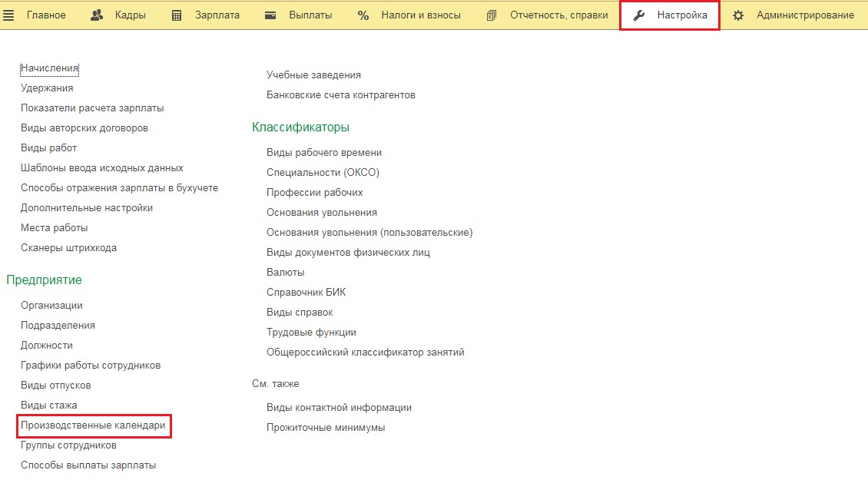The image size is (868, 480).
Task: Click the calculator icon for Зарплата
Action: pos(177,15)
